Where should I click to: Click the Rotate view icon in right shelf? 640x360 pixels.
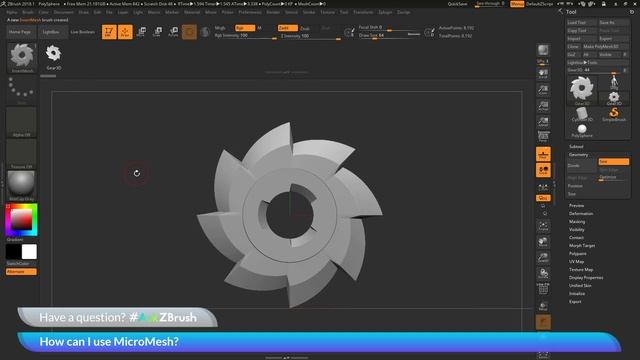point(543,273)
